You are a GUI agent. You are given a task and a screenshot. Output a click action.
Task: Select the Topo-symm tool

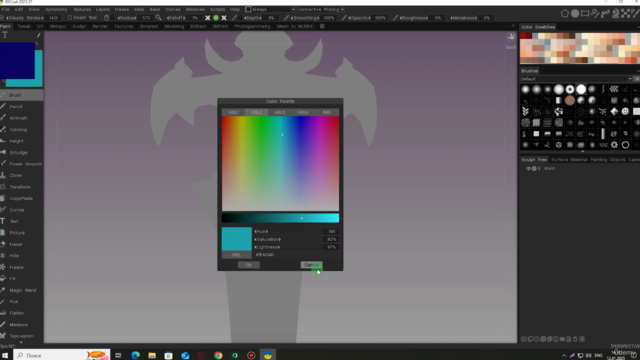[x=21, y=336]
